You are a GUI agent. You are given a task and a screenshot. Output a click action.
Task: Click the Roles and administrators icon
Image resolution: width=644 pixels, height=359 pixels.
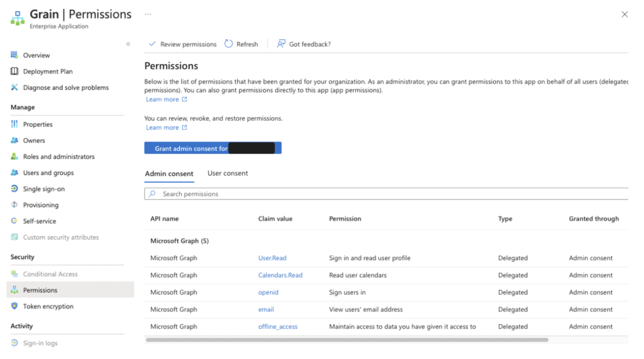(x=14, y=156)
